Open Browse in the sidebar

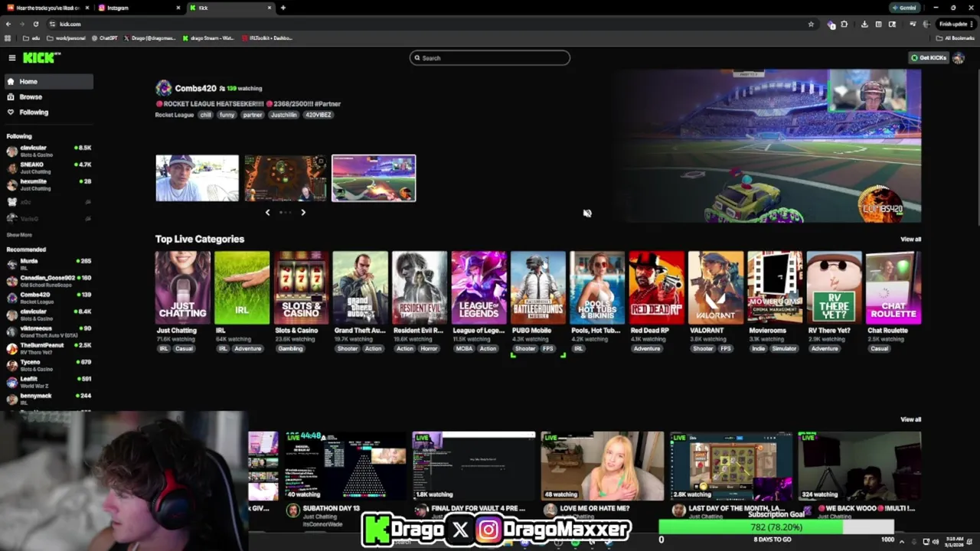tap(47, 96)
